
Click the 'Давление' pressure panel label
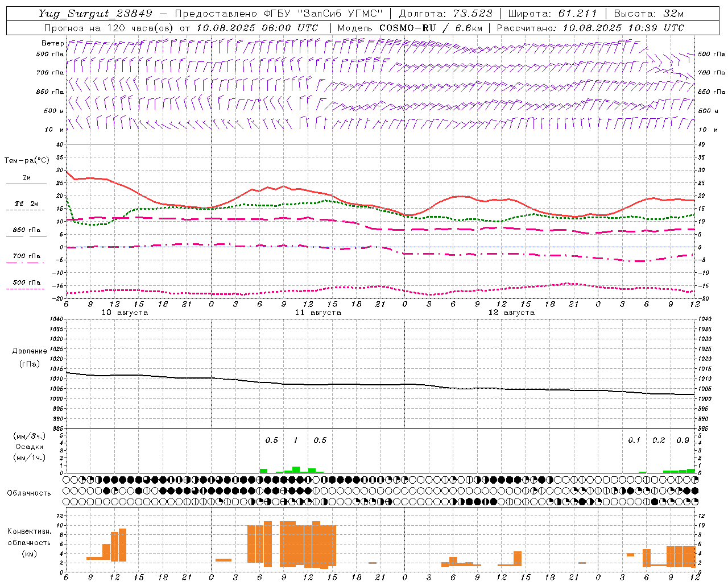click(x=29, y=351)
